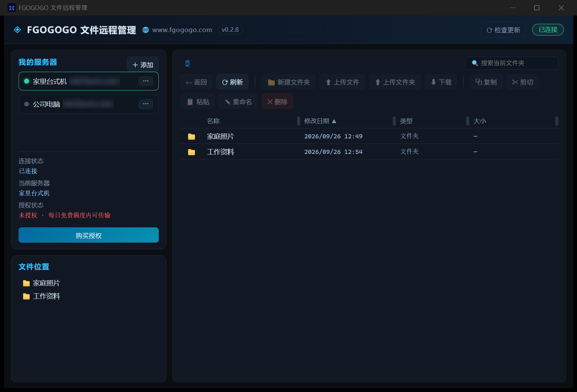
Task: Click the FGOGOGO app icon in title bar
Action: tap(12, 8)
